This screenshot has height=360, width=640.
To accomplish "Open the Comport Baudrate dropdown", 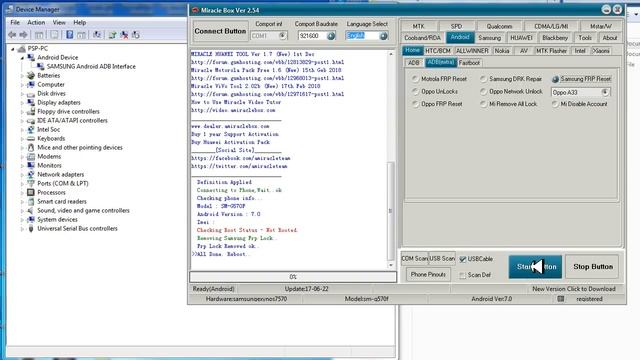I will 331,36.
